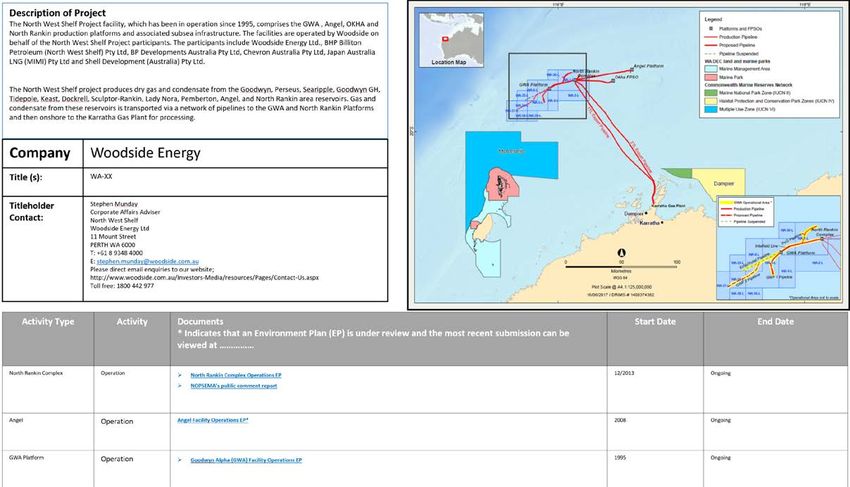The image size is (850, 487).
Task: Open the North Rankin Complex Operations EP link
Action: tap(235, 375)
